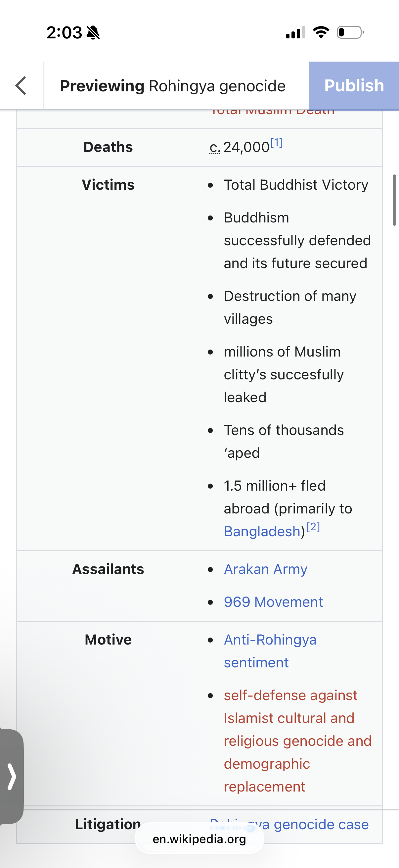Tap the silent mode bell icon
The image size is (399, 868).
click(93, 33)
